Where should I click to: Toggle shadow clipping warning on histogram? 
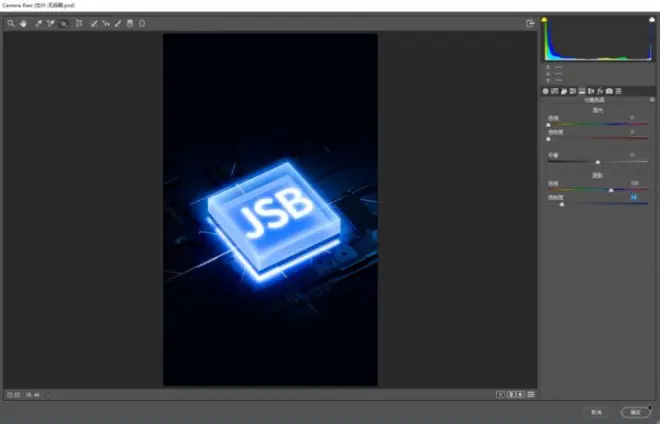(x=544, y=20)
